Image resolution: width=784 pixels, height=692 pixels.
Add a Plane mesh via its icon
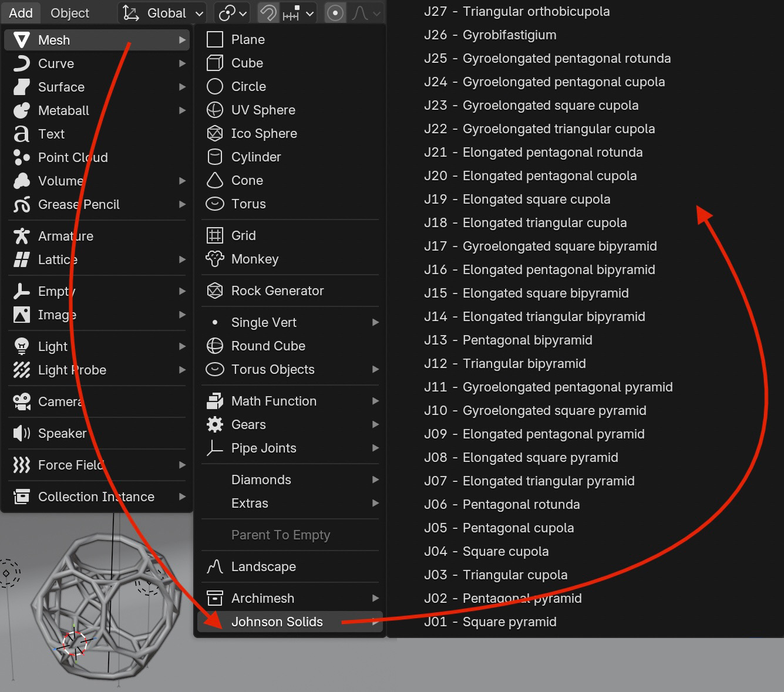(x=215, y=39)
